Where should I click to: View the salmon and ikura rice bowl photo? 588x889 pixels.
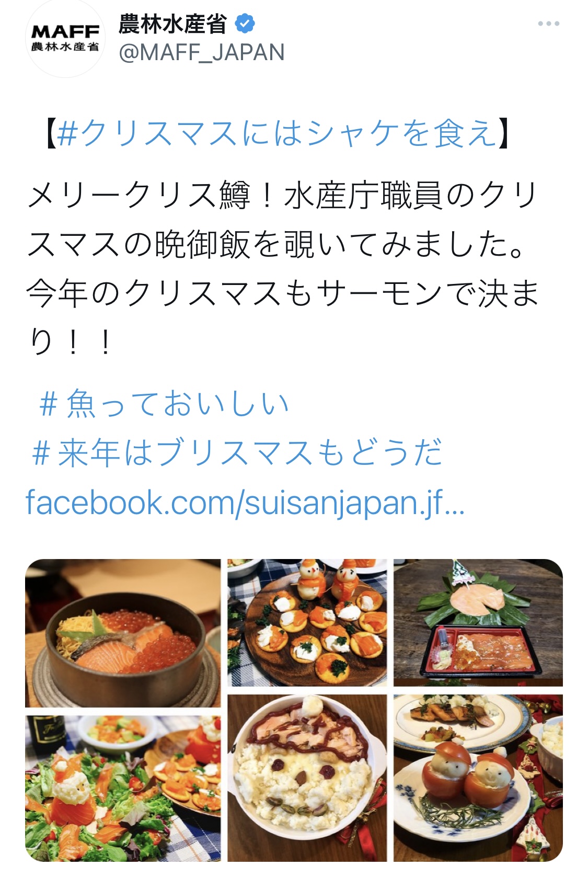[123, 633]
